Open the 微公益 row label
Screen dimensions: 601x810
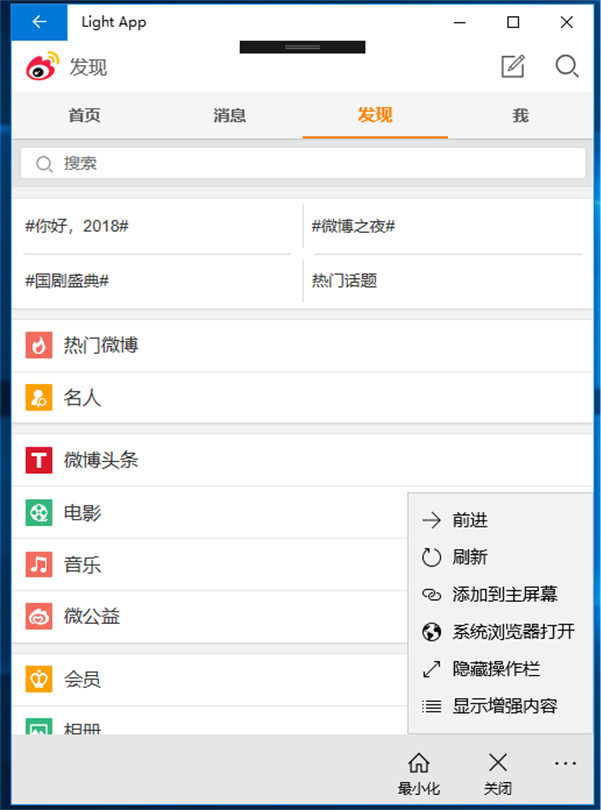tap(91, 616)
